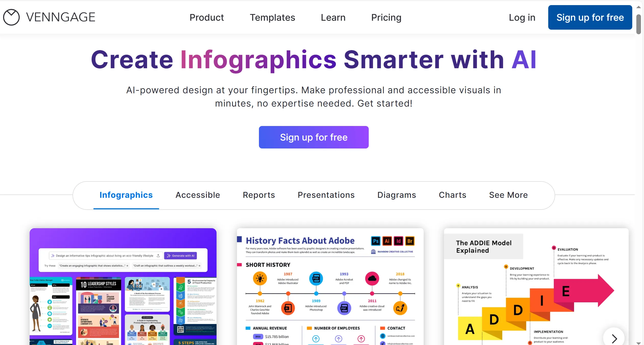Switch to the Accessible tab
Image resolution: width=644 pixels, height=345 pixels.
(198, 195)
